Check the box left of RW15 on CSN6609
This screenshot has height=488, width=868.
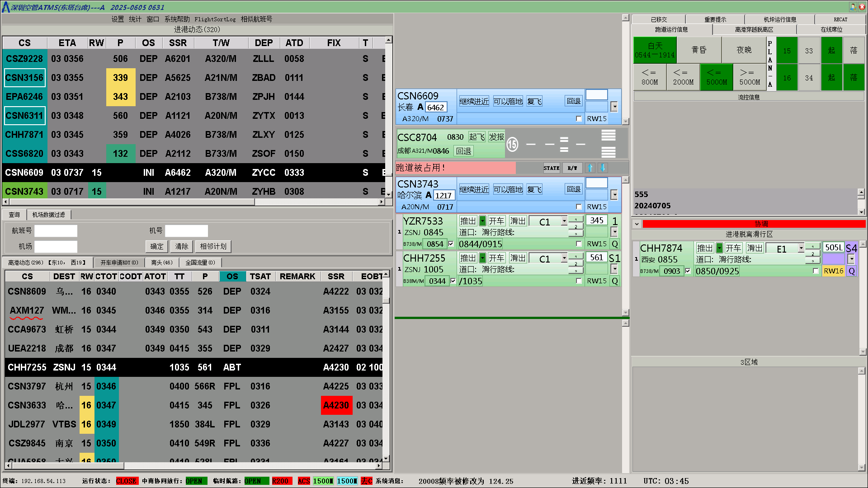(x=579, y=119)
